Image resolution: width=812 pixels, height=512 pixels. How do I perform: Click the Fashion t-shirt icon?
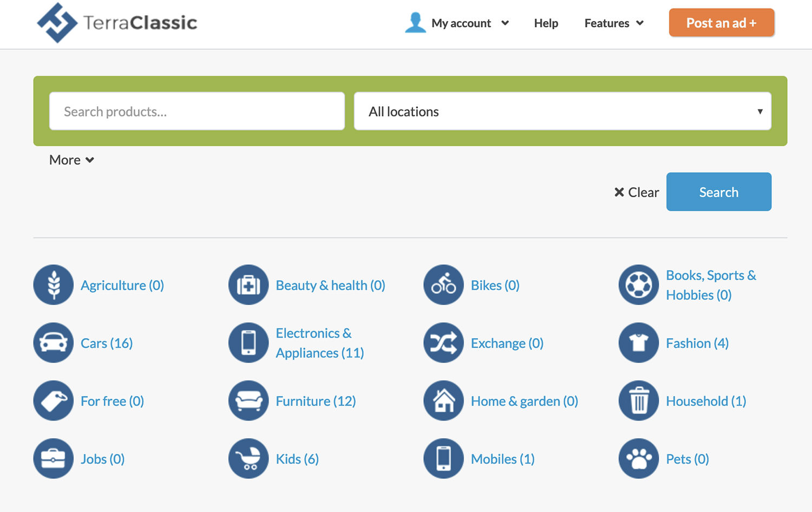pyautogui.click(x=638, y=343)
